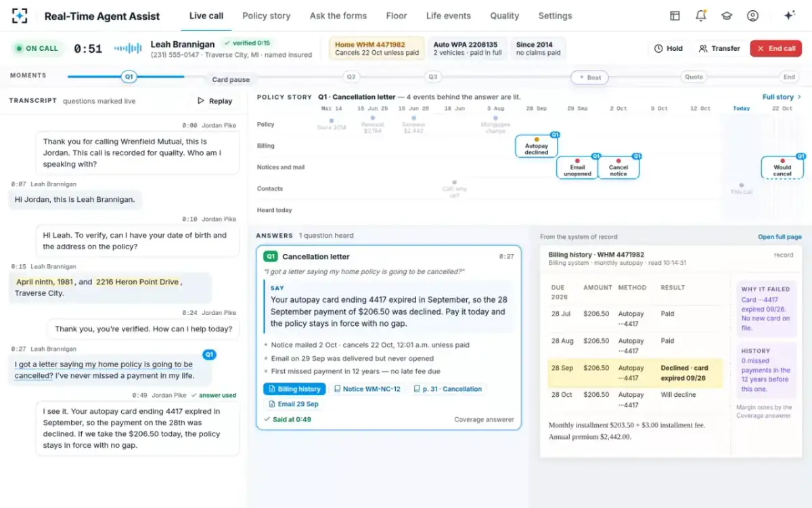
Task: Click the audio waveform indicator
Action: pos(128,48)
